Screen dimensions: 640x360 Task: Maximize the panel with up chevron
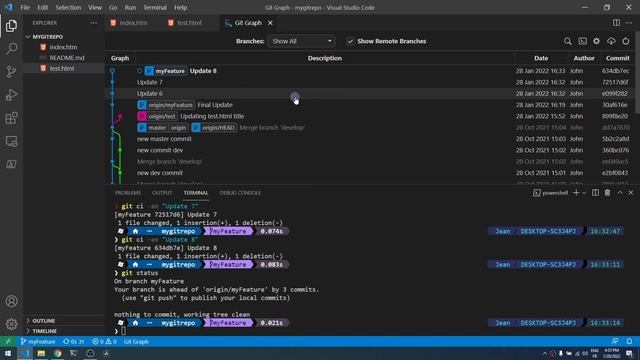tap(620, 193)
